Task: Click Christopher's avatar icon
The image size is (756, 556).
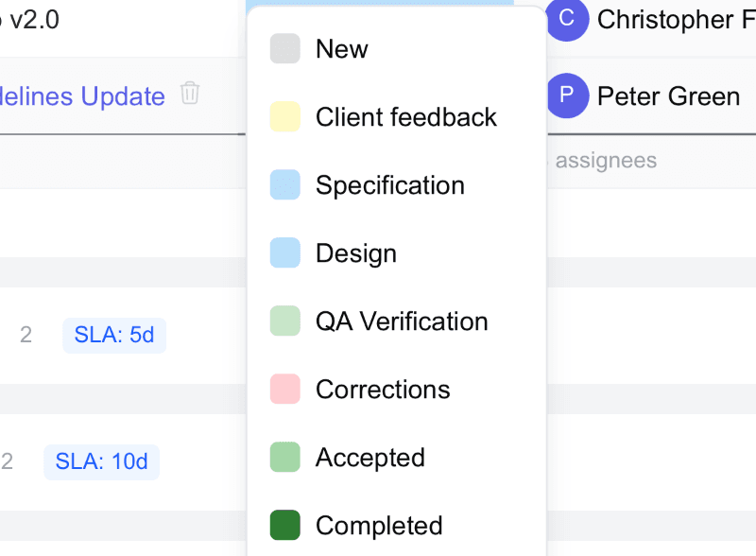Action: [x=567, y=19]
